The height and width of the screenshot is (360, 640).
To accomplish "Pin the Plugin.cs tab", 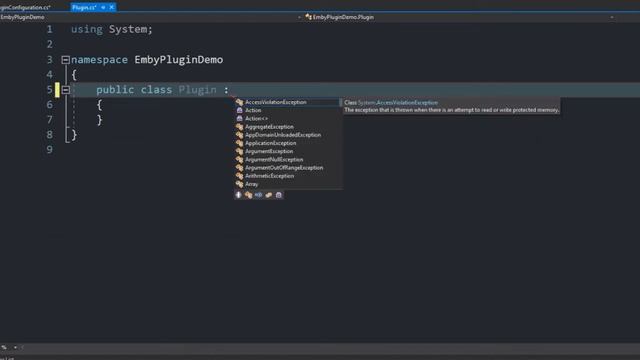I will pos(103,7).
